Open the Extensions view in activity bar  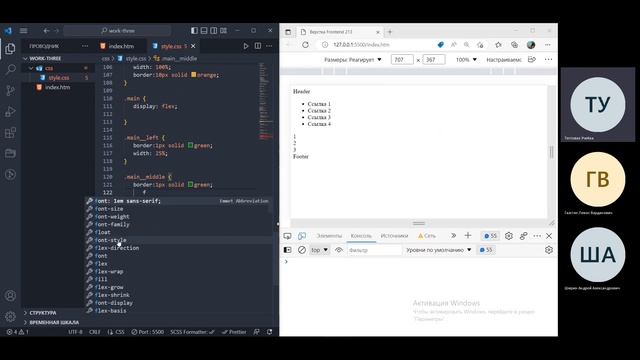(10, 133)
